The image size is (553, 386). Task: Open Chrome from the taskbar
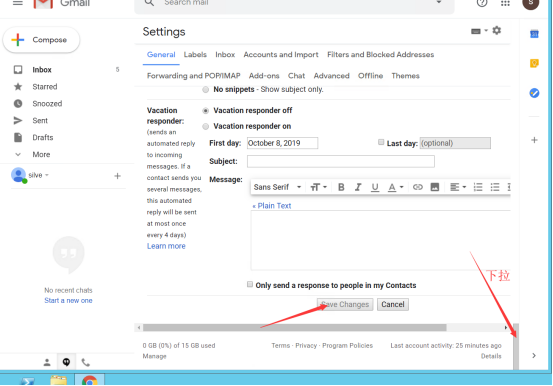[90, 380]
